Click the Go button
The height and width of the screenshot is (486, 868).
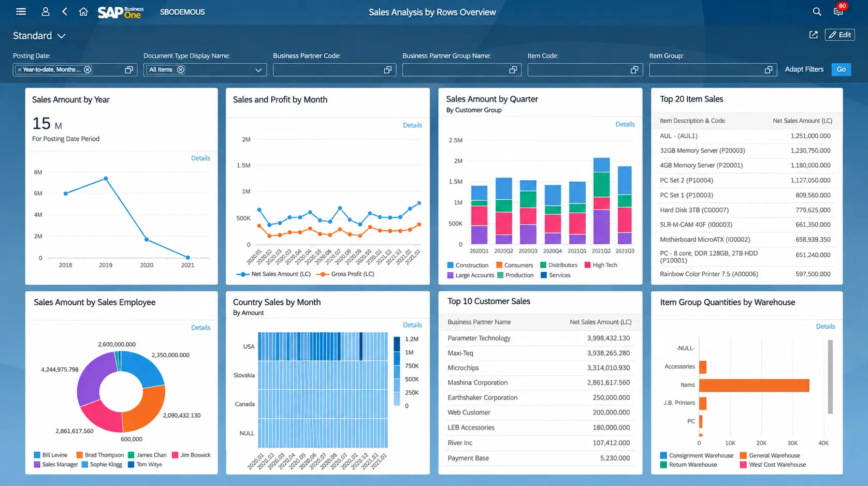(841, 69)
